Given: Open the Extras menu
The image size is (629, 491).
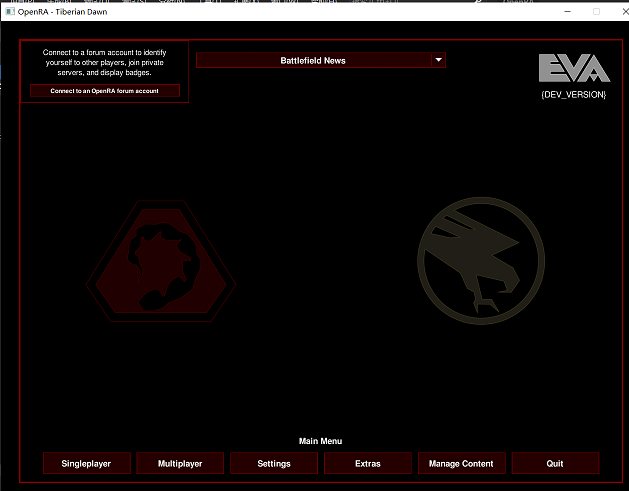Looking at the screenshot, I should click(368, 463).
